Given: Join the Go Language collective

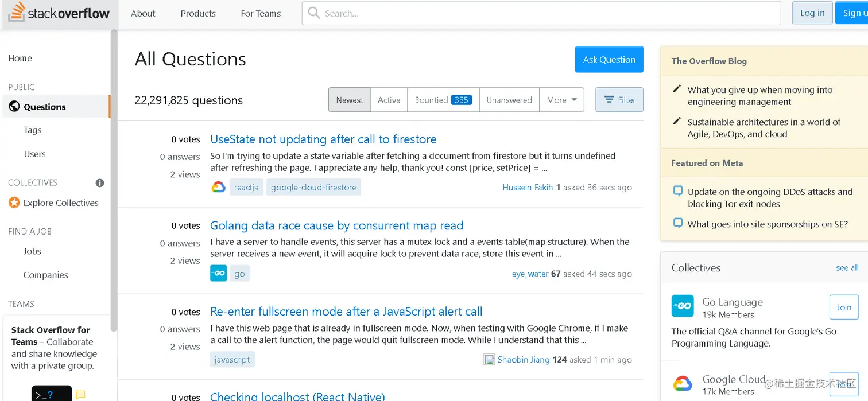Looking at the screenshot, I should pyautogui.click(x=844, y=307).
